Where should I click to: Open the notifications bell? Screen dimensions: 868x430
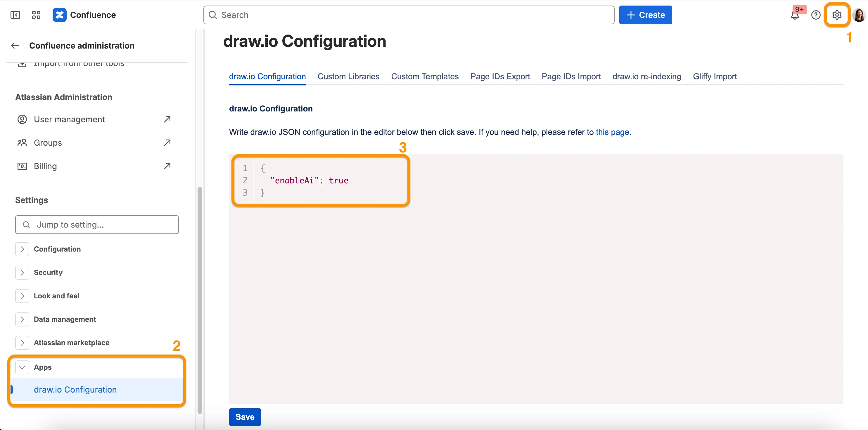(795, 16)
